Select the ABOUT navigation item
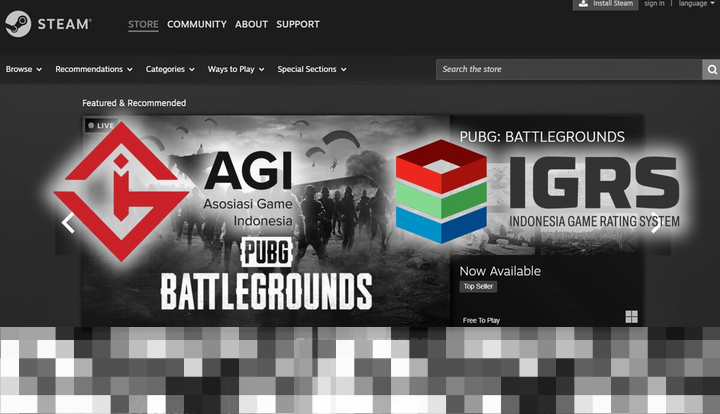This screenshot has height=414, width=720. point(251,24)
